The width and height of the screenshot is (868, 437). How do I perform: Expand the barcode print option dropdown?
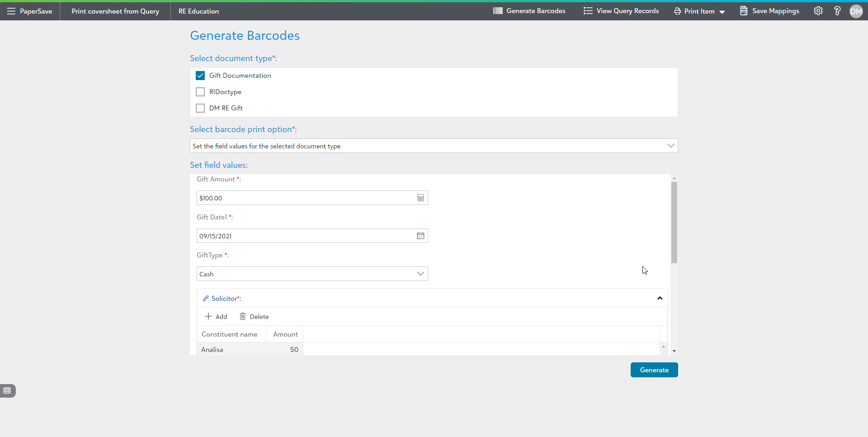tap(670, 146)
